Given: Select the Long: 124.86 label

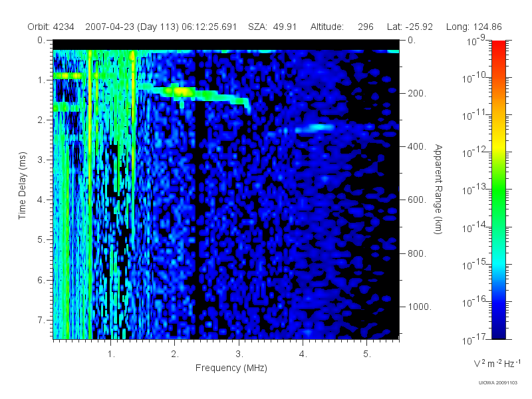Looking at the screenshot, I should tap(473, 27).
